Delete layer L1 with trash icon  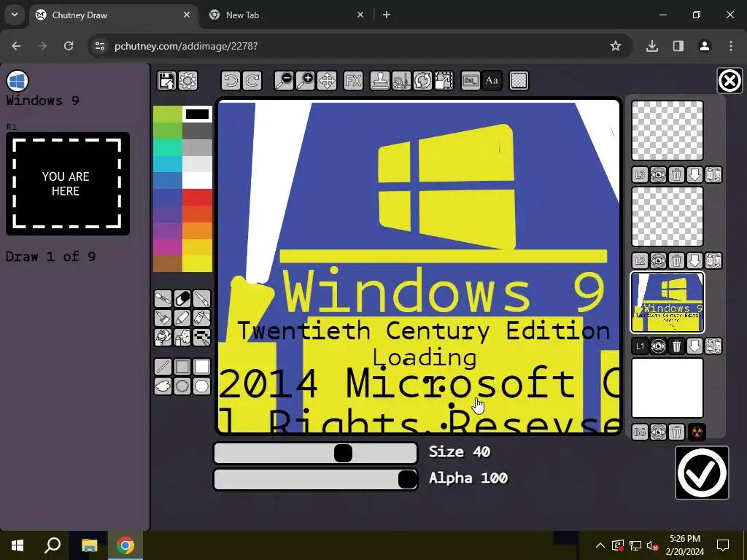click(x=676, y=346)
